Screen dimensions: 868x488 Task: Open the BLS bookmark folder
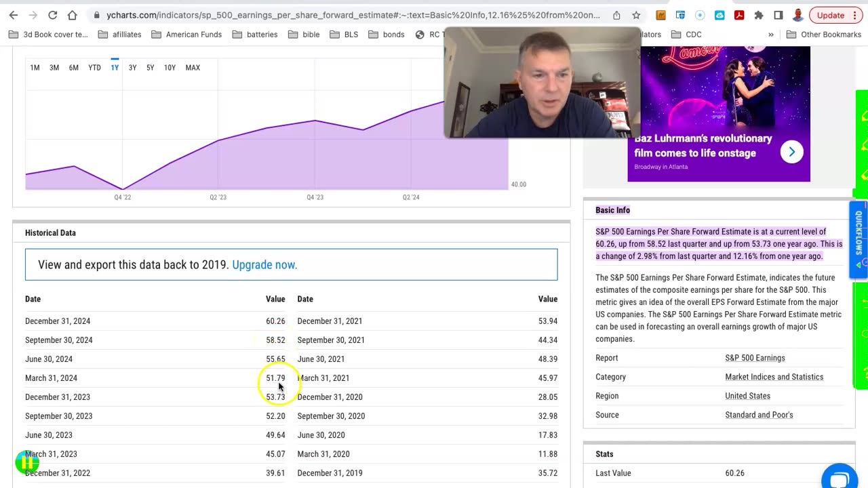[x=344, y=35]
